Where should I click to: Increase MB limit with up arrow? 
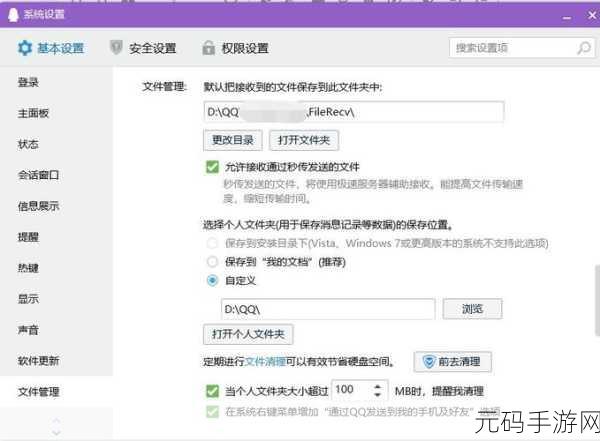[378, 386]
